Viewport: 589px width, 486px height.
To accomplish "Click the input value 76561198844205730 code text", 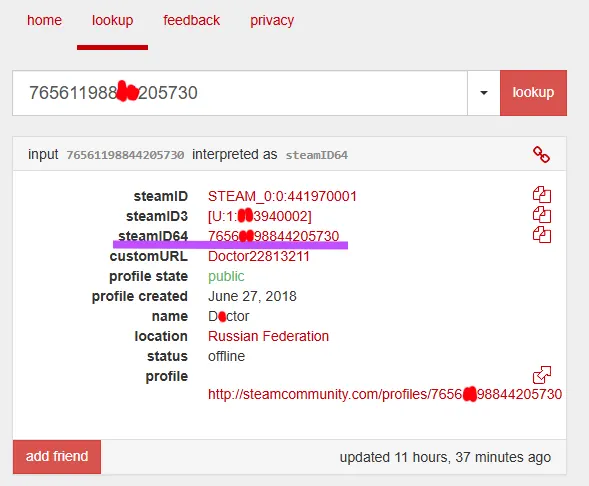I will [125, 155].
